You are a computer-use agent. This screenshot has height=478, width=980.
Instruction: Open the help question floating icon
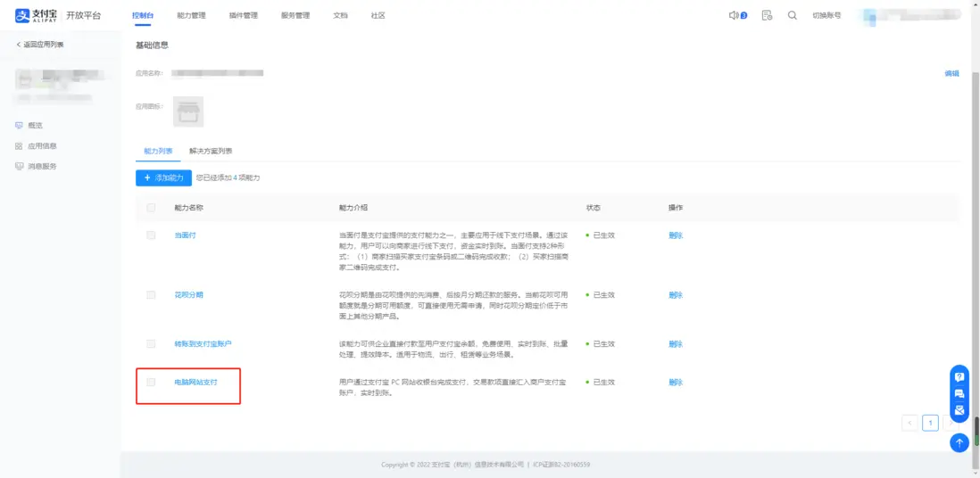coord(959,376)
